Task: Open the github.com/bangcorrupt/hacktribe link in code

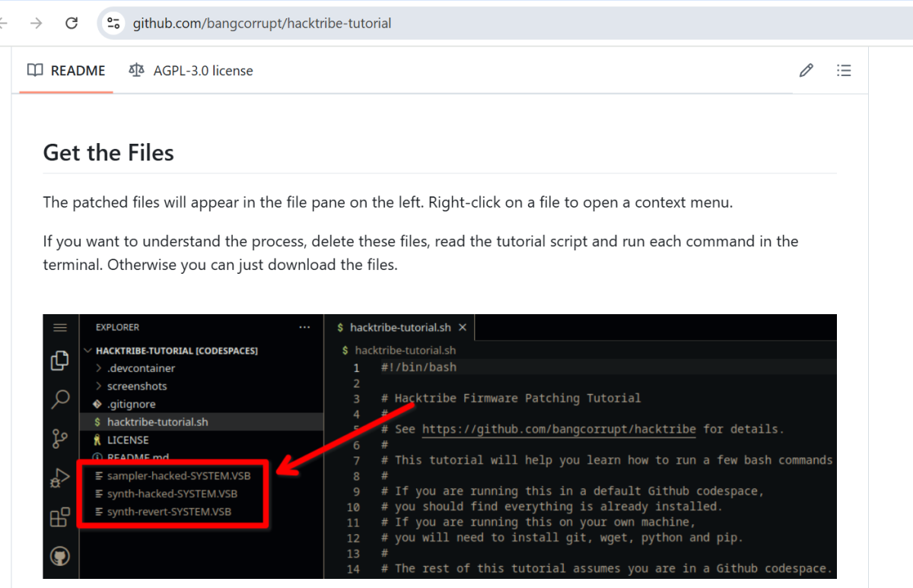Action: coord(559,429)
